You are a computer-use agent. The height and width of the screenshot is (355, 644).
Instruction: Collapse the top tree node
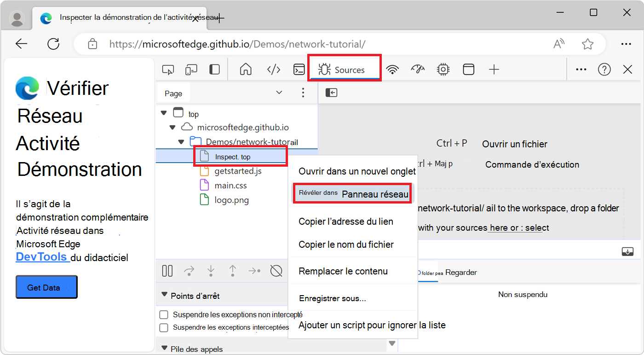click(164, 113)
